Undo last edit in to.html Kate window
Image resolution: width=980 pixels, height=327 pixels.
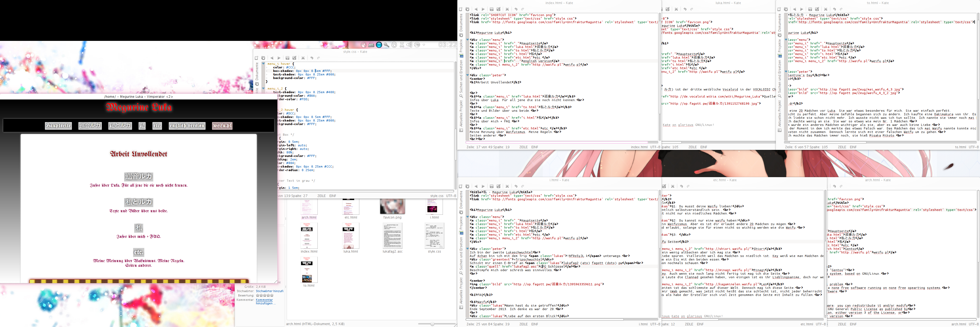[834, 9]
